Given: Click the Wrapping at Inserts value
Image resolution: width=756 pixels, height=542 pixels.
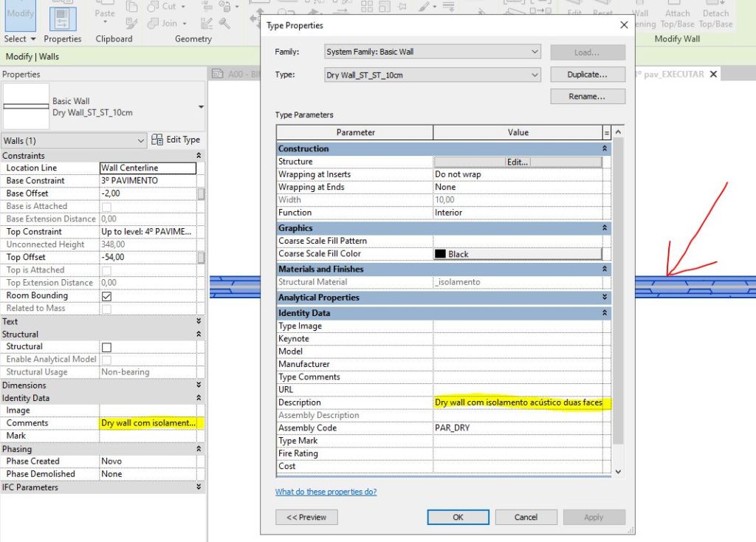Looking at the screenshot, I should click(518, 174).
